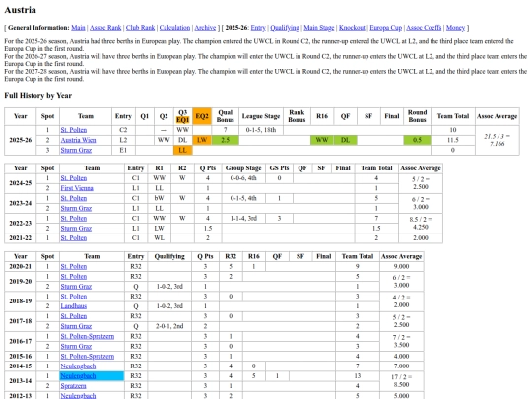Select the green 2.5 Qual Bonus cell
Viewport: 532px width, 399px height.
click(226, 140)
